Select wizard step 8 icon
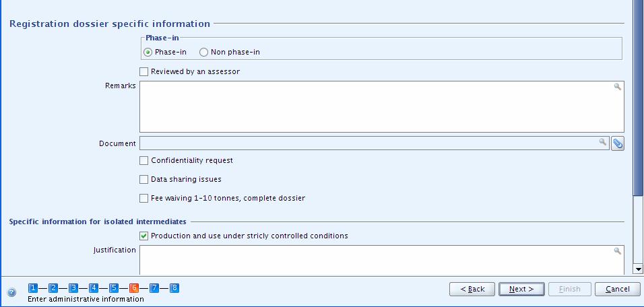 pyautogui.click(x=174, y=288)
